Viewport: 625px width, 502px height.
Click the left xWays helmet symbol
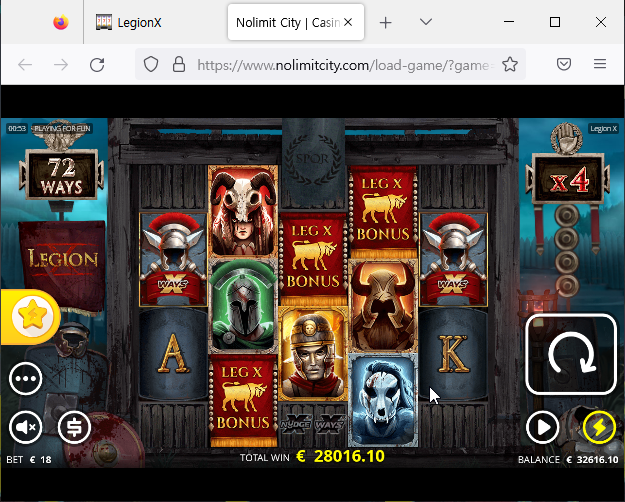coord(173,259)
